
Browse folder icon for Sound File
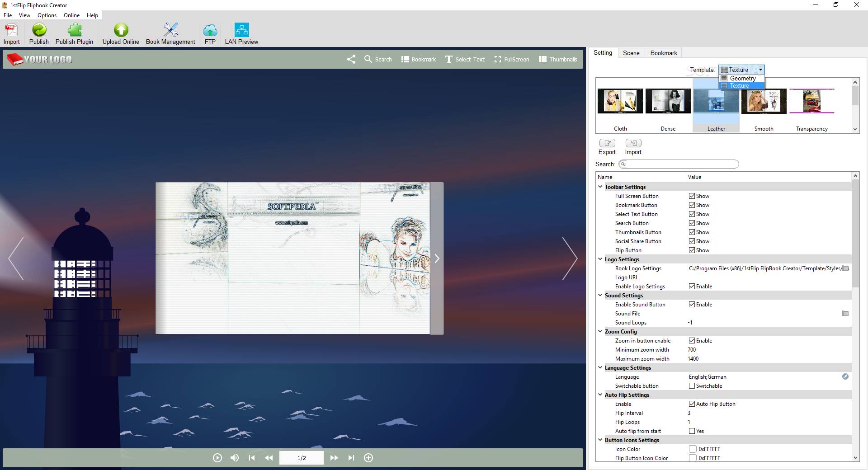point(845,314)
